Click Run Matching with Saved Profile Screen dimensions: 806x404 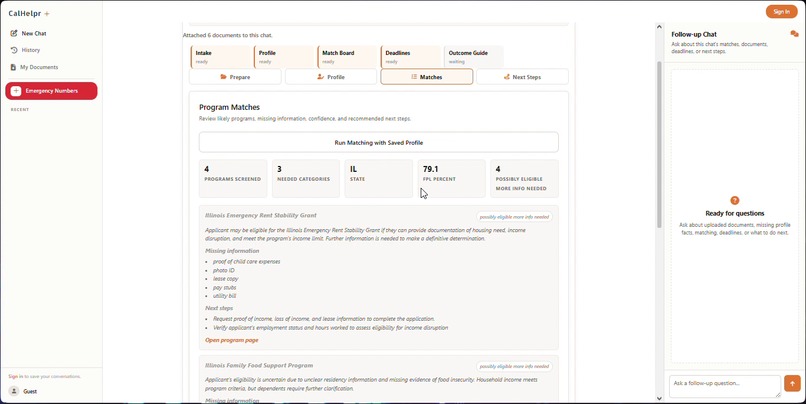379,142
